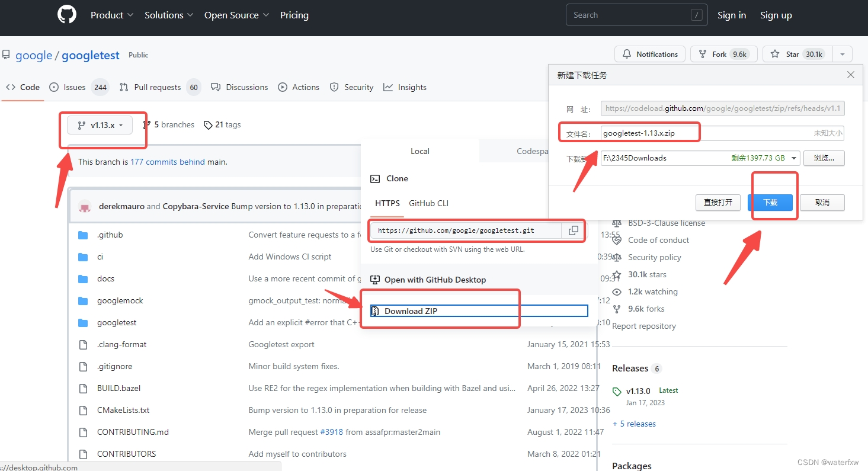Click the Notifications bell icon
The width and height of the screenshot is (868, 471).
[627, 54]
